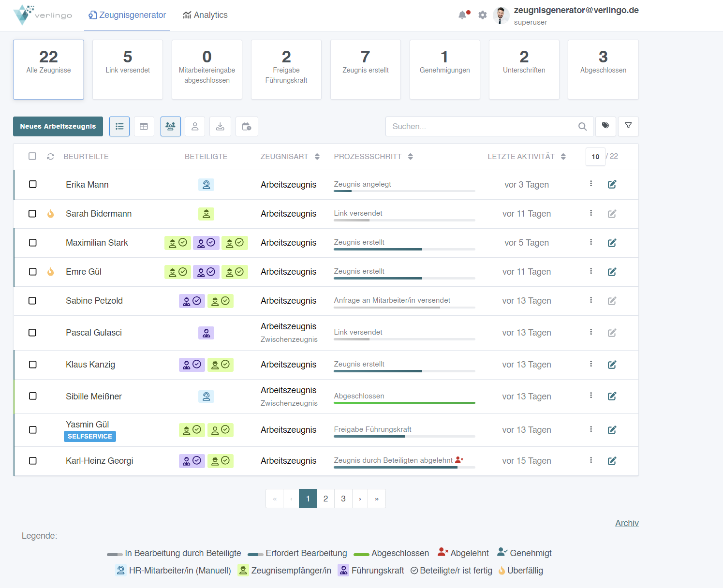Click the download export icon
The image size is (723, 588).
tap(220, 127)
